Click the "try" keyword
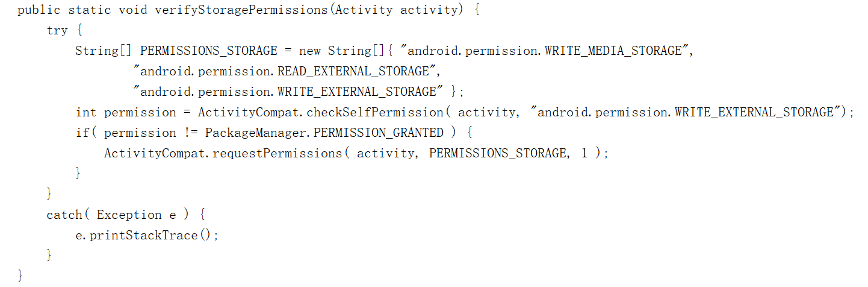Viewport: 868px width, 287px height. coord(57,30)
